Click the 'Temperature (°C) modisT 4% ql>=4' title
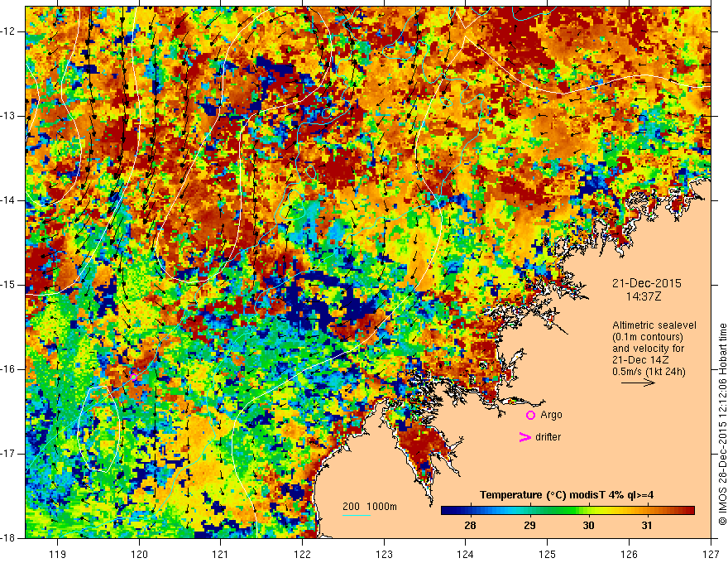 [567, 495]
